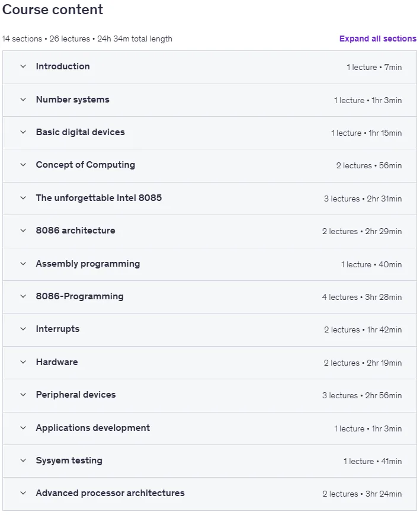Expand The unforgettable Intel 8085 section

tap(210, 199)
